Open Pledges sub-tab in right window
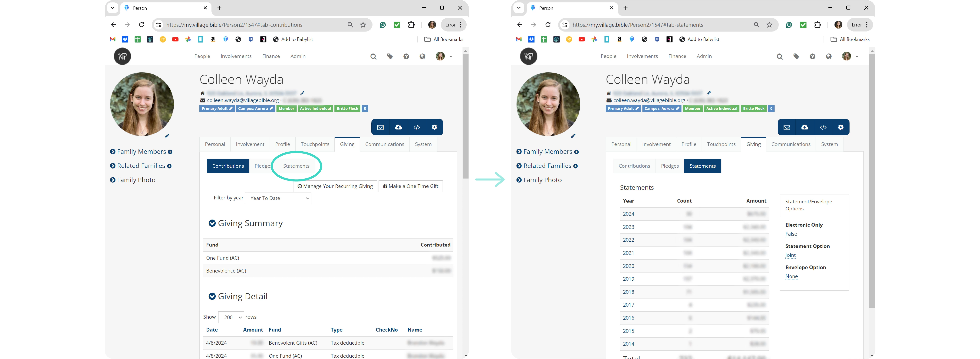The height and width of the screenshot is (359, 980). pos(670,166)
